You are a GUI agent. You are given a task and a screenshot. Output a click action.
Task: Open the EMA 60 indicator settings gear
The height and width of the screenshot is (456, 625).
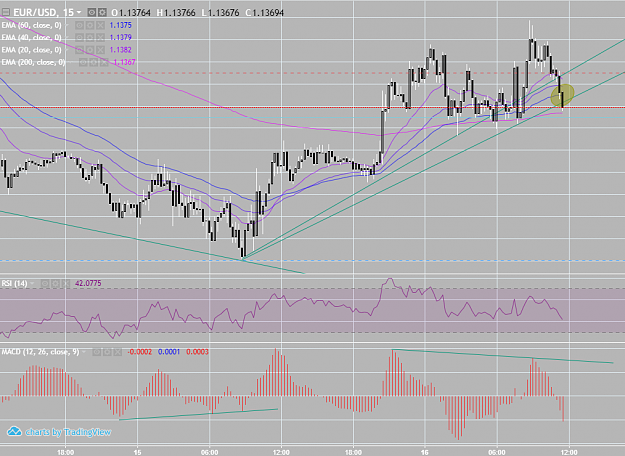point(90,26)
